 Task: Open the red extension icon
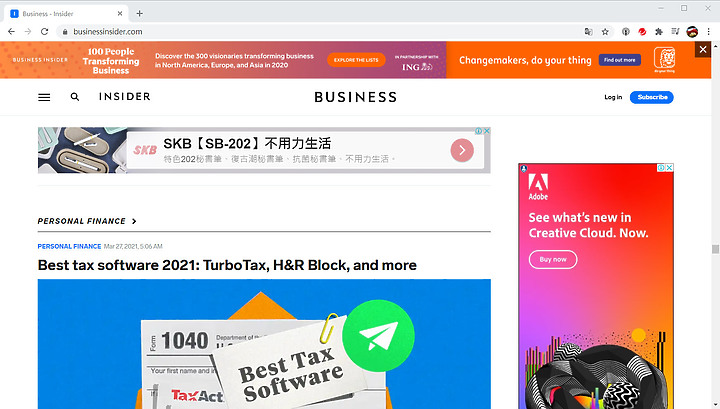click(642, 32)
